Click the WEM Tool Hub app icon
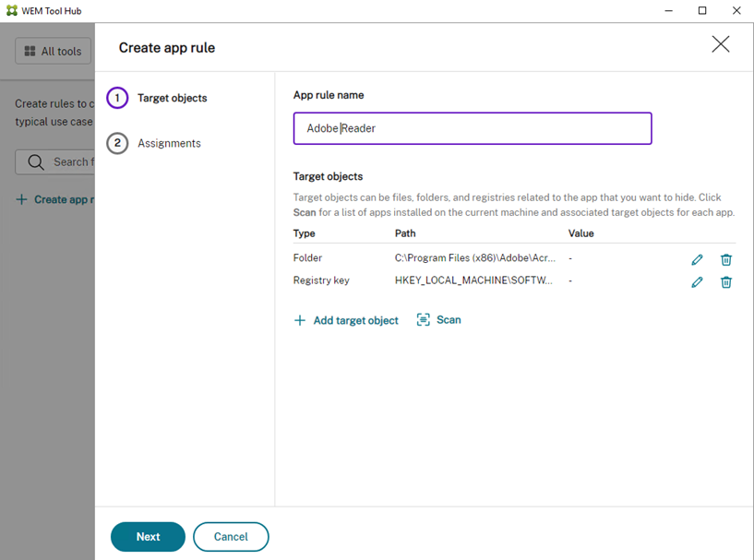Viewport: 754px width, 560px height. (x=11, y=10)
